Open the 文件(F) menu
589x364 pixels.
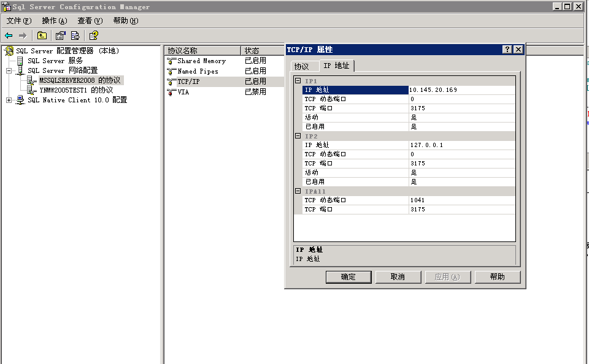[19, 21]
